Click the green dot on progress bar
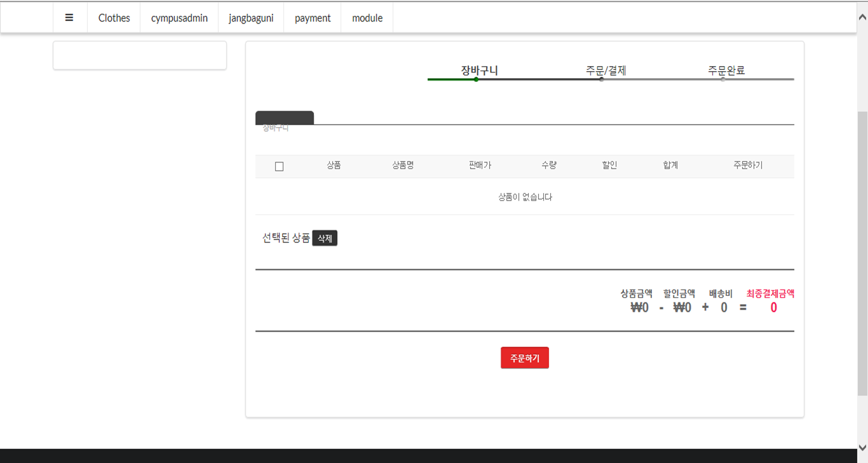868x463 pixels. click(x=476, y=79)
